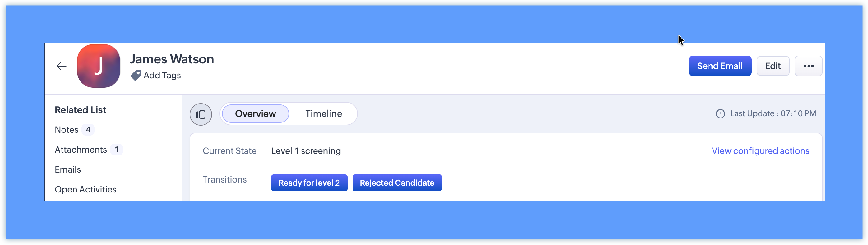Viewport: 868px width, 245px height.
Task: Click the Add Tags label
Action: tap(162, 75)
